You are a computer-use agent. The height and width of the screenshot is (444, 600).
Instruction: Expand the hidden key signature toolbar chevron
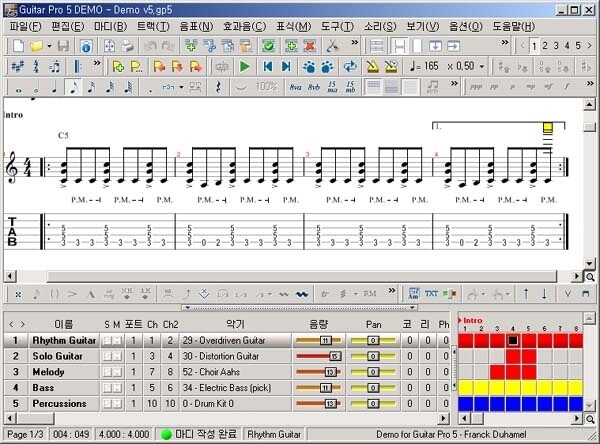click(x=97, y=62)
